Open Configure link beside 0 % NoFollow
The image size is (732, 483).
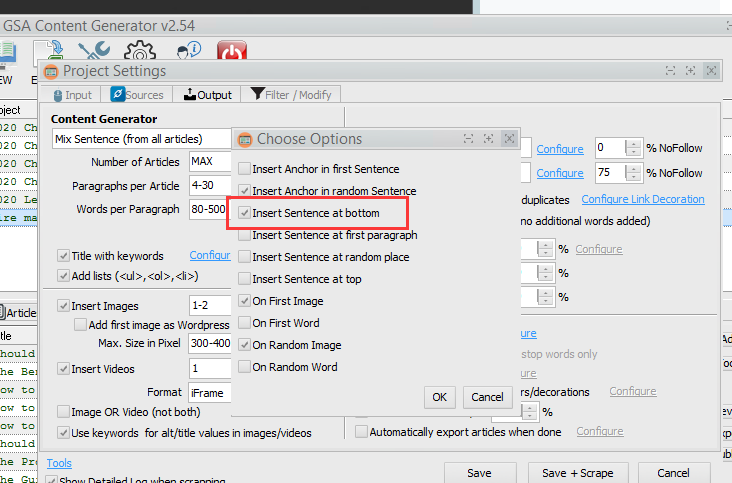pos(560,149)
